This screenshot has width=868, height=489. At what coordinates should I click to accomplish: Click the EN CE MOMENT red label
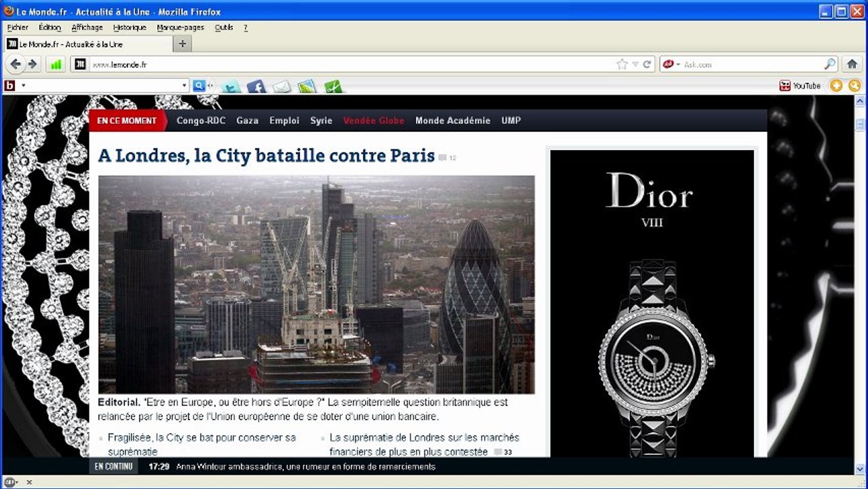click(x=127, y=121)
